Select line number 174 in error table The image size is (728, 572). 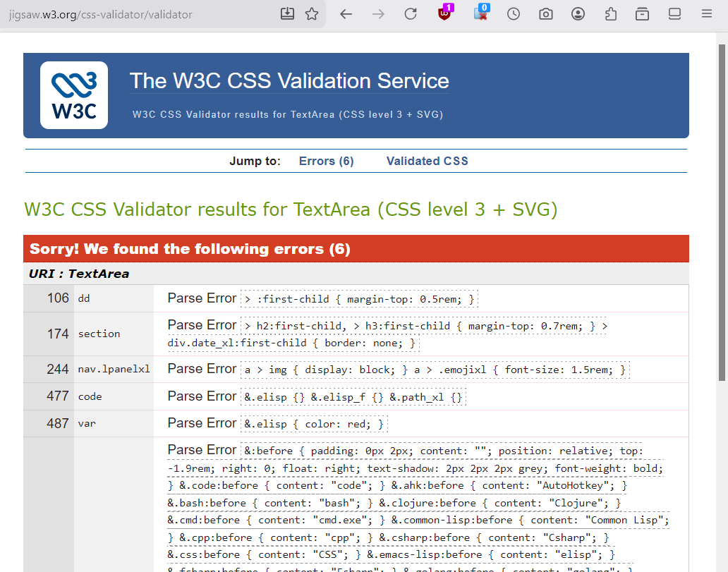(x=58, y=334)
